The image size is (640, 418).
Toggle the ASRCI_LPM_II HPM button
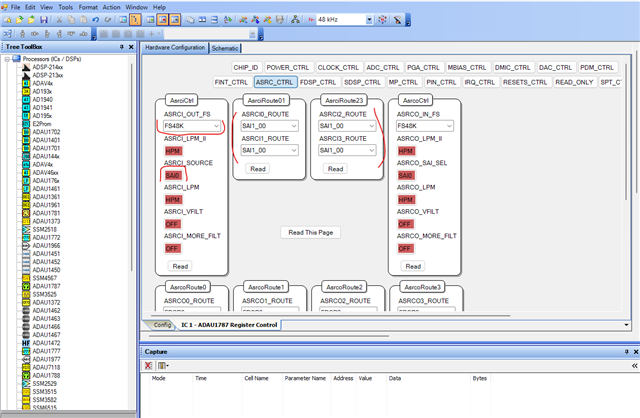pos(173,151)
